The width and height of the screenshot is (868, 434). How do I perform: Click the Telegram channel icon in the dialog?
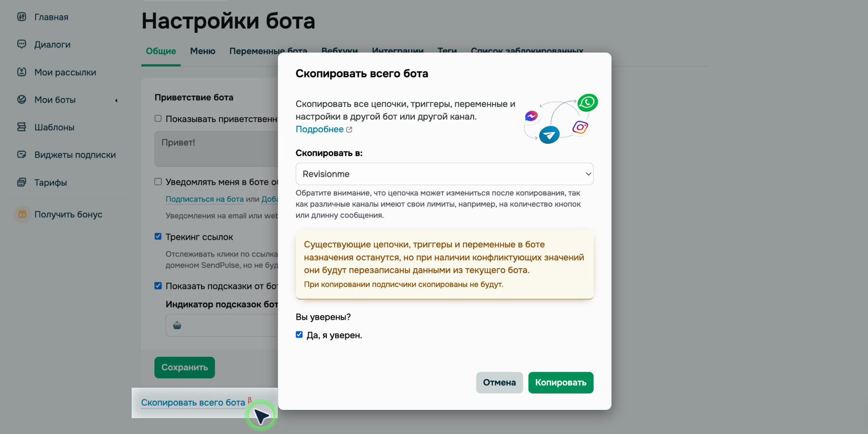(550, 135)
